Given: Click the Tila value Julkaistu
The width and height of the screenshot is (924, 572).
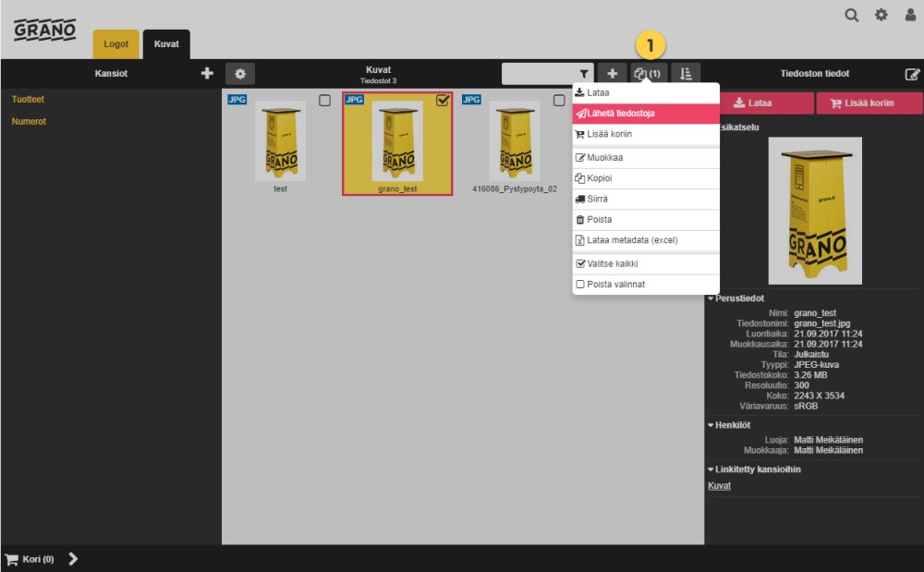Looking at the screenshot, I should point(811,354).
